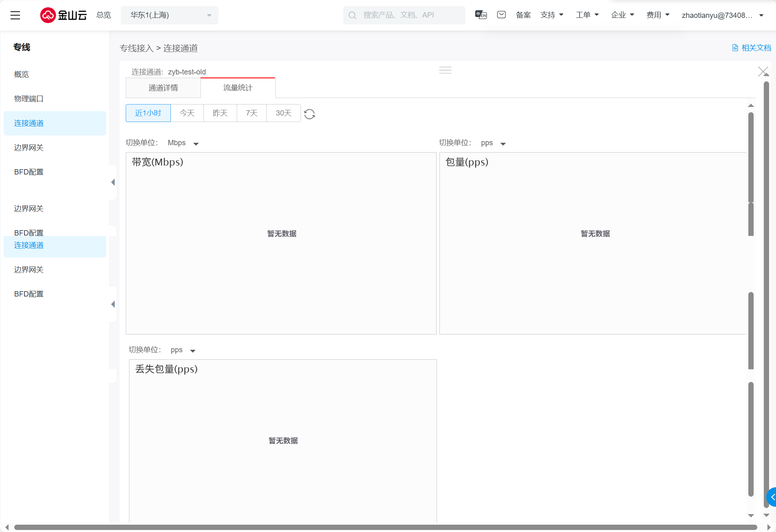Viewport: 776px width, 532px height.
Task: Open the zhaotianyu account menu
Action: click(723, 15)
